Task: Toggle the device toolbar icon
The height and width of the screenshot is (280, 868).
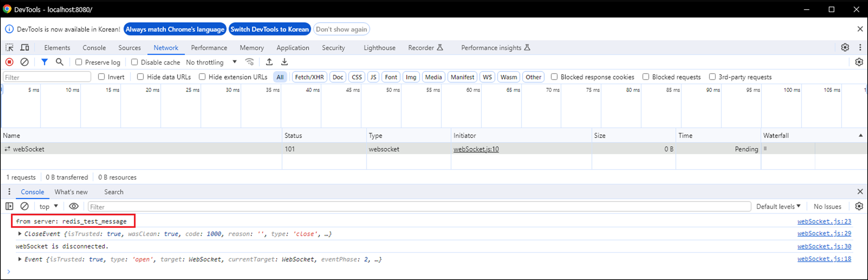Action: point(25,48)
